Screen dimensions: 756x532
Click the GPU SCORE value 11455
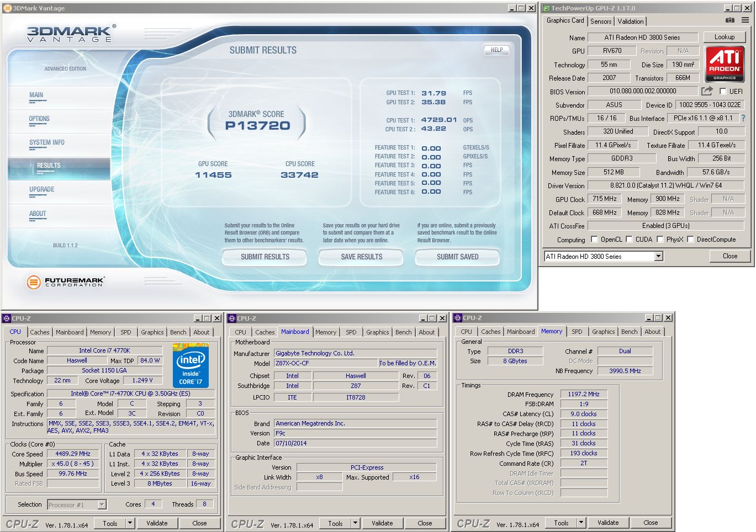coord(213,175)
